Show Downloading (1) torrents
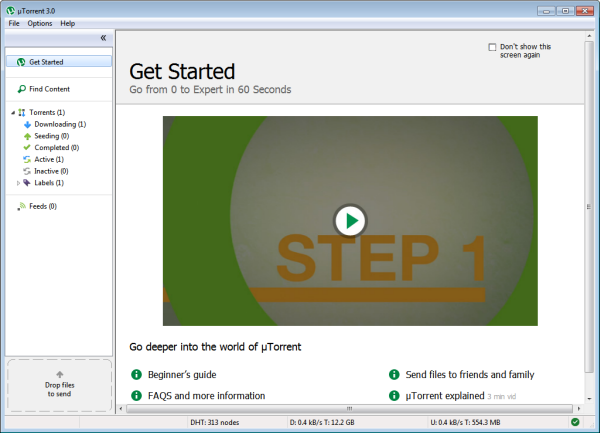600x433 pixels. click(60, 124)
